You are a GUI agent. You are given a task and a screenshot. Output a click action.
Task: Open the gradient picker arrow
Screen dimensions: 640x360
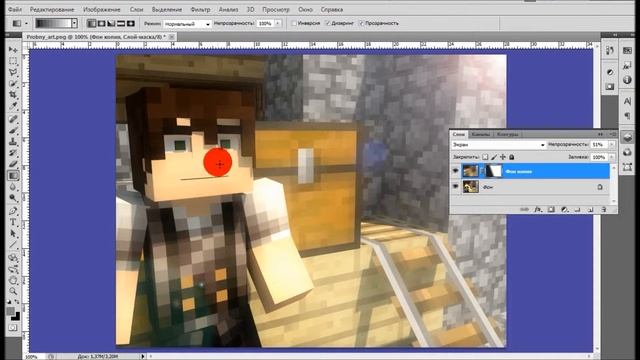tap(74, 24)
